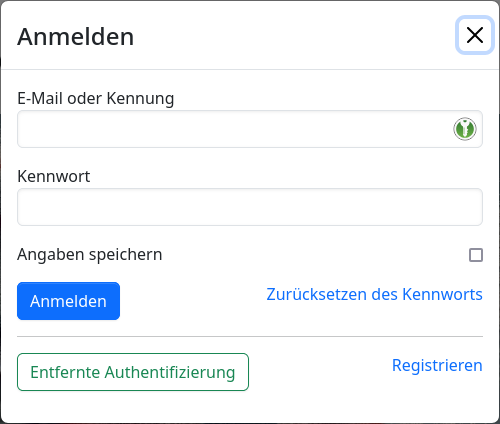The height and width of the screenshot is (424, 500).
Task: Enable the Angaben speichern checkbox
Action: [476, 255]
